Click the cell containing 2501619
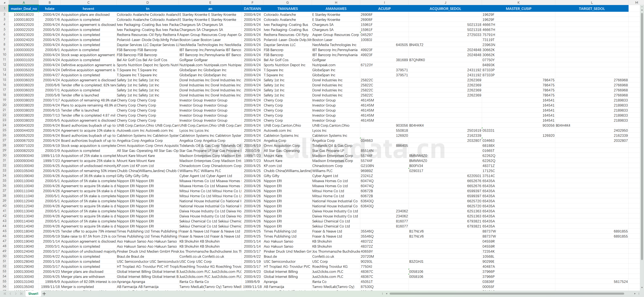The width and height of the screenshot is (644, 297). pyautogui.click(x=445, y=130)
